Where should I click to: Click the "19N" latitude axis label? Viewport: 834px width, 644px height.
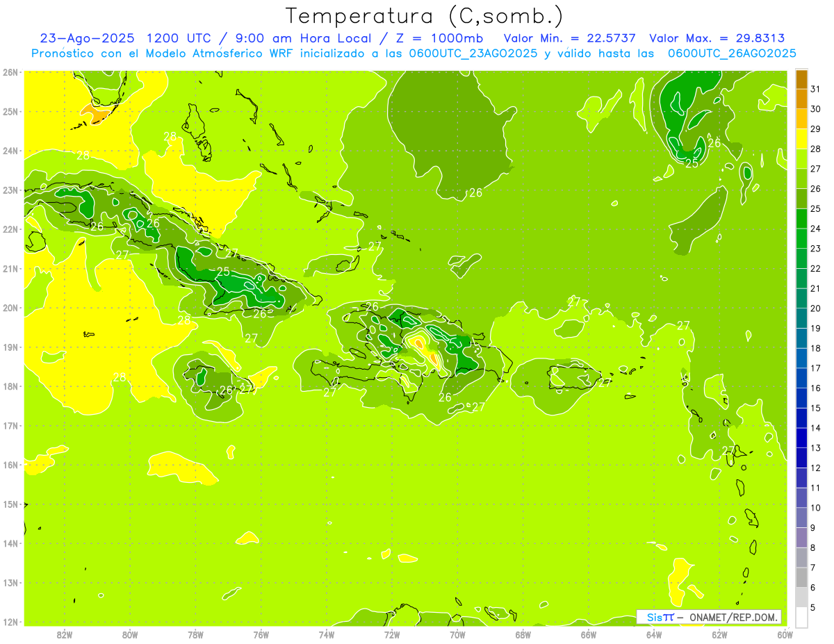[10, 347]
